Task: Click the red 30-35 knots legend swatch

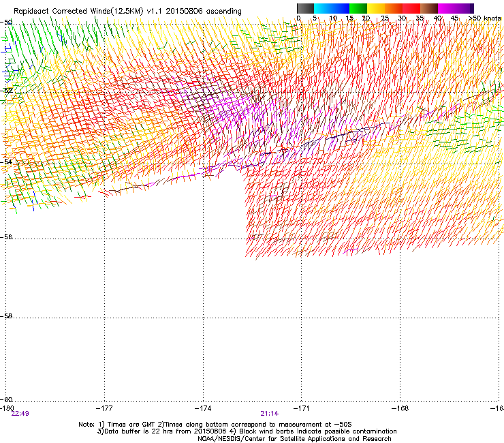Action: [411, 8]
